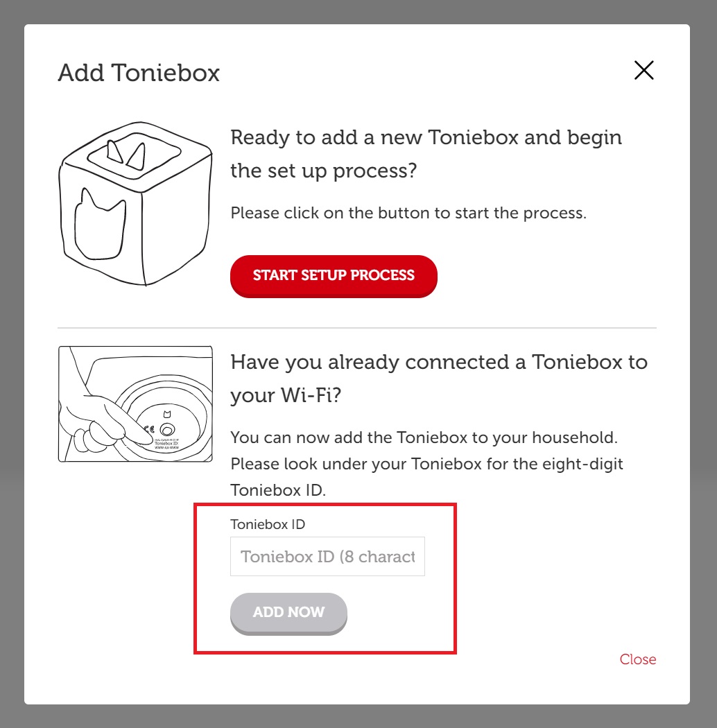The height and width of the screenshot is (728, 717).
Task: Click the small cat logo in the underside drawing
Action: 167,414
